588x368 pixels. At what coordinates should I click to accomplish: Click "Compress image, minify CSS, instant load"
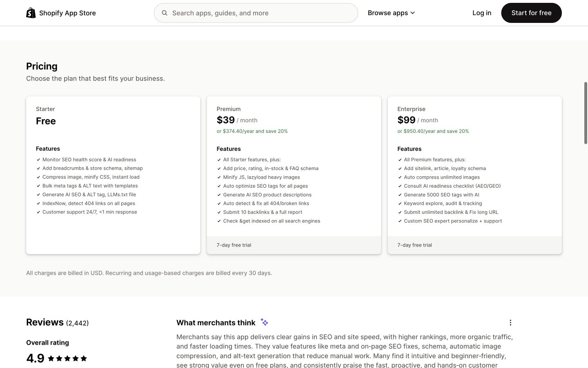[91, 177]
